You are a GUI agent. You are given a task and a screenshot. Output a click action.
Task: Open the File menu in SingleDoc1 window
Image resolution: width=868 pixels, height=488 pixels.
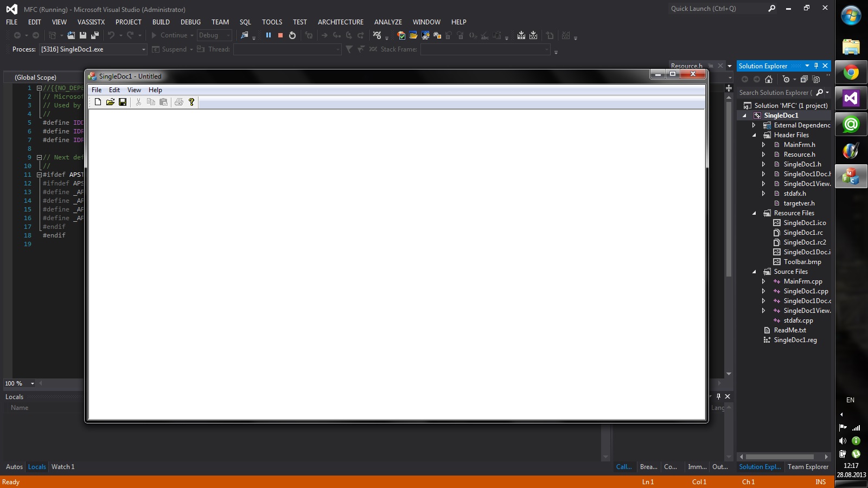pos(97,90)
